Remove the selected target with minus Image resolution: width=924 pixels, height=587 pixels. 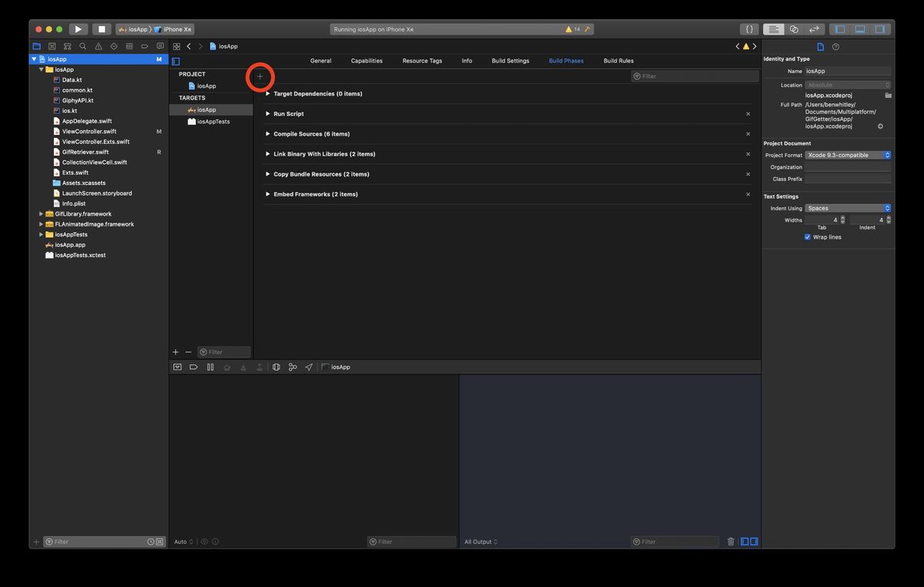click(x=188, y=352)
